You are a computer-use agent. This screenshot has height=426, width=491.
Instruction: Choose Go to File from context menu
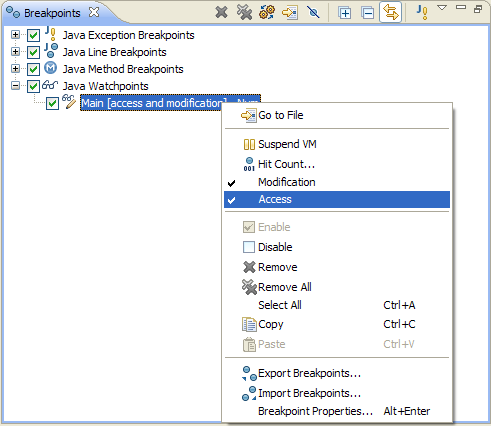tap(337, 115)
